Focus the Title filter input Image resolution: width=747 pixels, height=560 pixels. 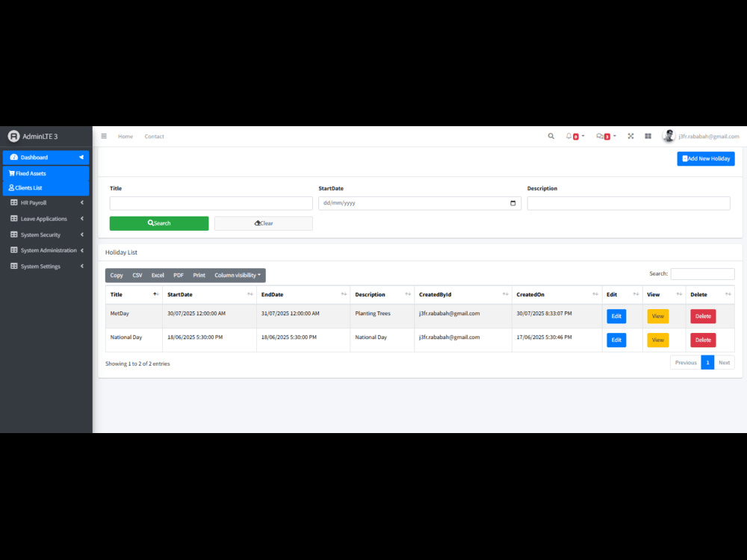(211, 203)
